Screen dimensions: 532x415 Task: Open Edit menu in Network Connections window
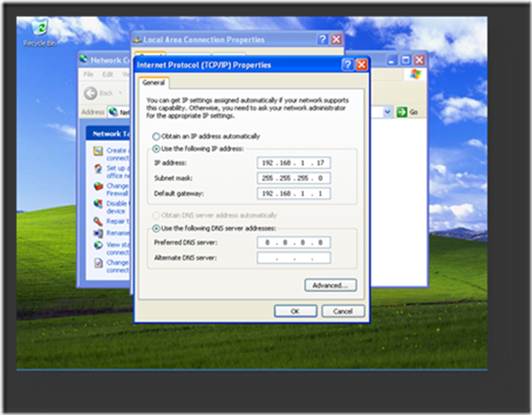[108, 74]
